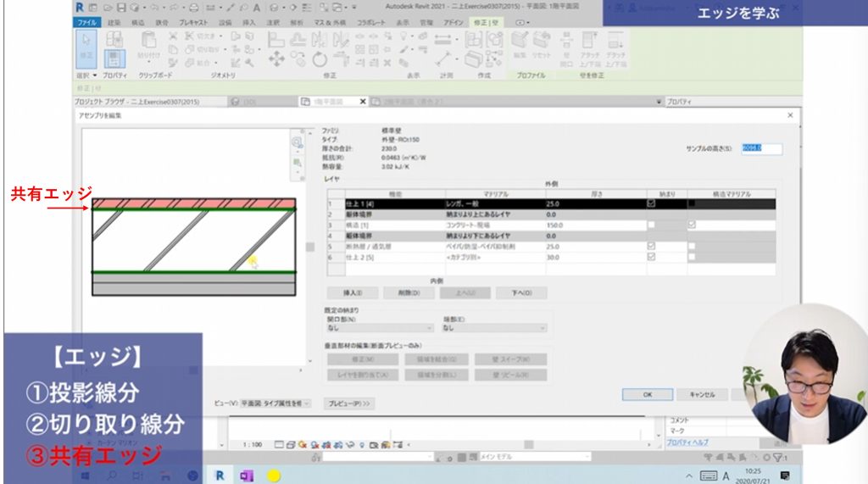Toggle wraps checkbox for layer row 6
868x484 pixels.
(651, 257)
